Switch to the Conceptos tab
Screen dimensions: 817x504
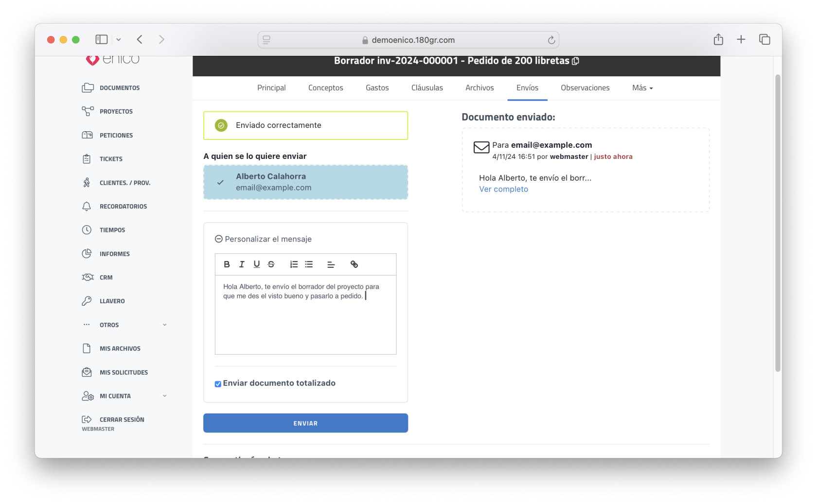325,88
